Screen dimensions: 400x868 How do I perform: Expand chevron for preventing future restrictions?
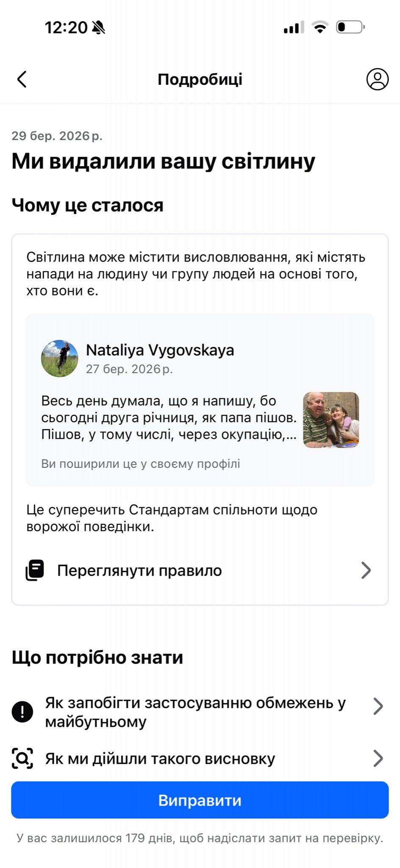click(x=378, y=707)
